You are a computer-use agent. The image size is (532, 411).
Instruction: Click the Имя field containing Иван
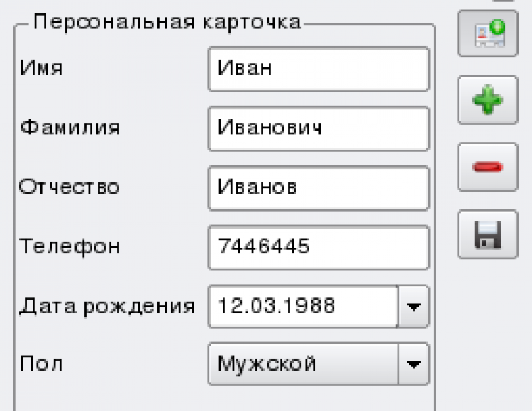click(x=318, y=69)
